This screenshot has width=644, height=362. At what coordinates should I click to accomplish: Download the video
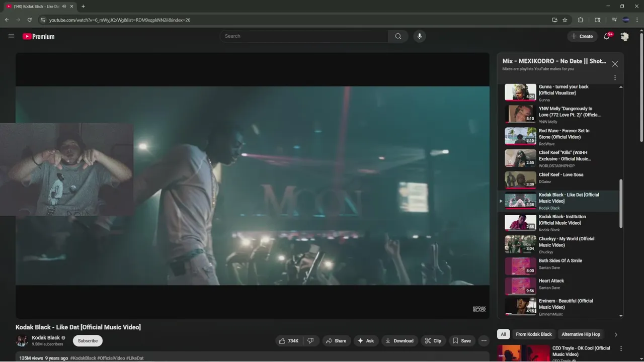coord(399,341)
